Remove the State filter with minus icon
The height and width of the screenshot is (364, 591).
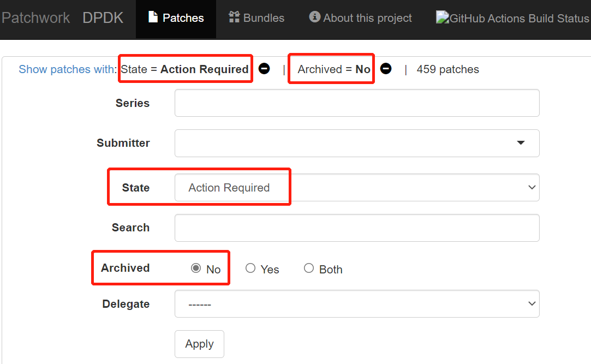coord(264,69)
